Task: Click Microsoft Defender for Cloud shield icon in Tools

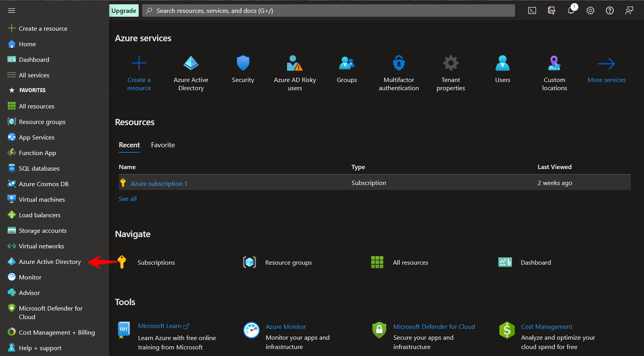Action: point(379,330)
